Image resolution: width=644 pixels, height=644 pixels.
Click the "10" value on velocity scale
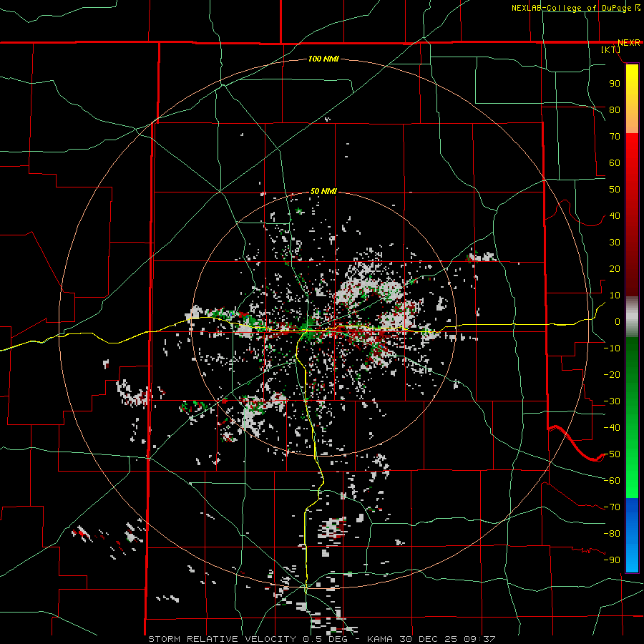(615, 296)
